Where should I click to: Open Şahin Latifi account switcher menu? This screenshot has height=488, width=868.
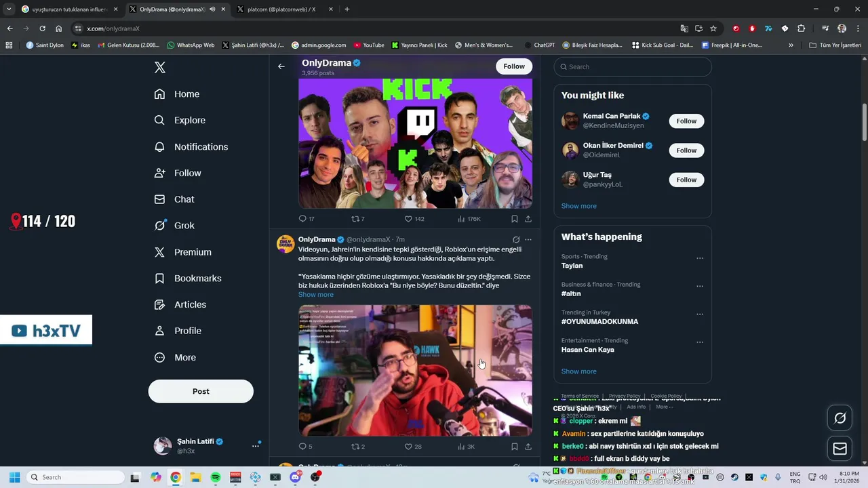(x=208, y=445)
